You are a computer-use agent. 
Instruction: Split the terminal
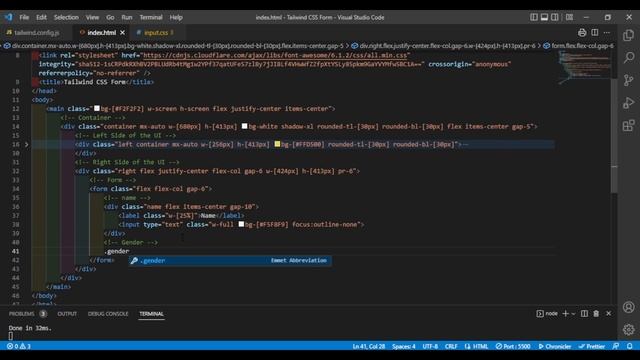tap(584, 313)
